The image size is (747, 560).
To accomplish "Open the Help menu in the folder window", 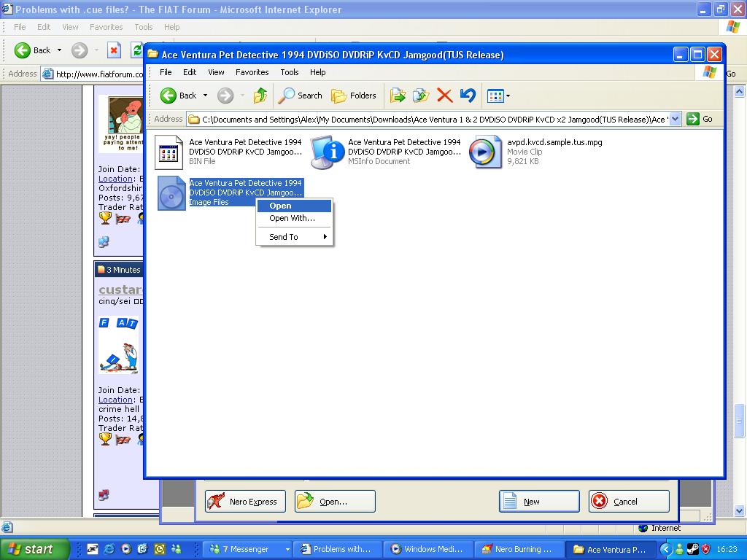I will tap(318, 72).
